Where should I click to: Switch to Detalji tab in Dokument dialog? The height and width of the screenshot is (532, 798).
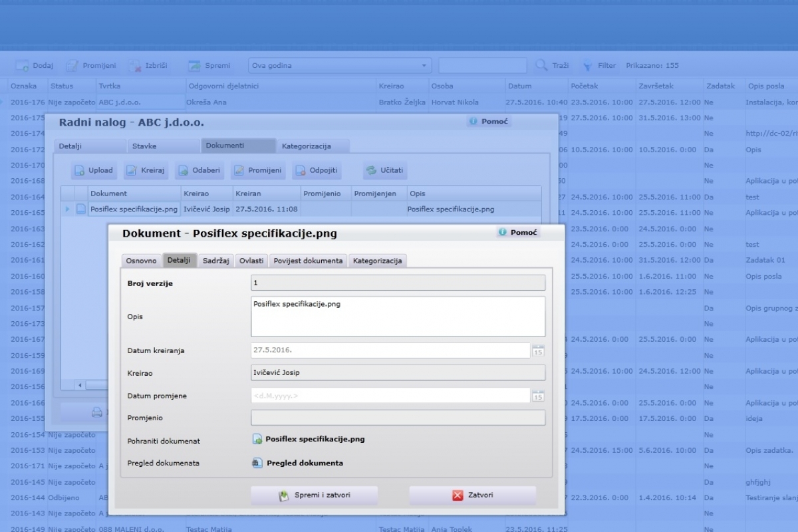click(x=179, y=260)
